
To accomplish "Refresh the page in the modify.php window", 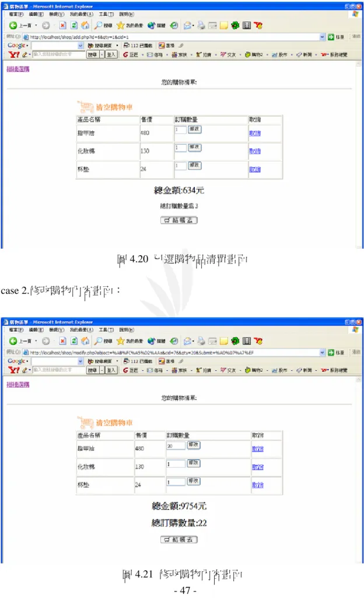I will pyautogui.click(x=74, y=341).
